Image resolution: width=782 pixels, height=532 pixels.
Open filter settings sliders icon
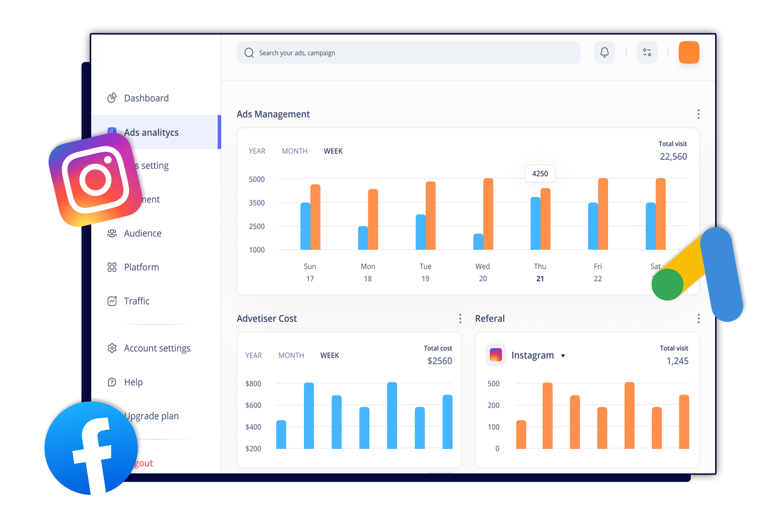647,53
